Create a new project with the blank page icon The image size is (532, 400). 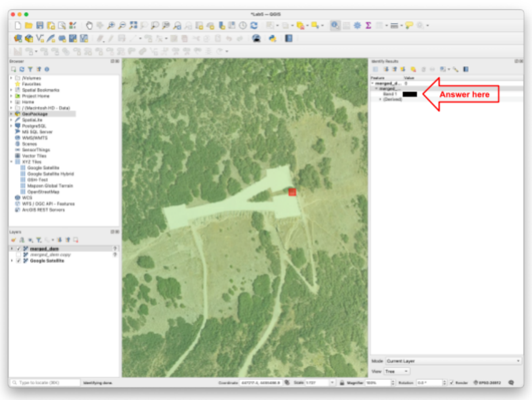pyautogui.click(x=18, y=25)
